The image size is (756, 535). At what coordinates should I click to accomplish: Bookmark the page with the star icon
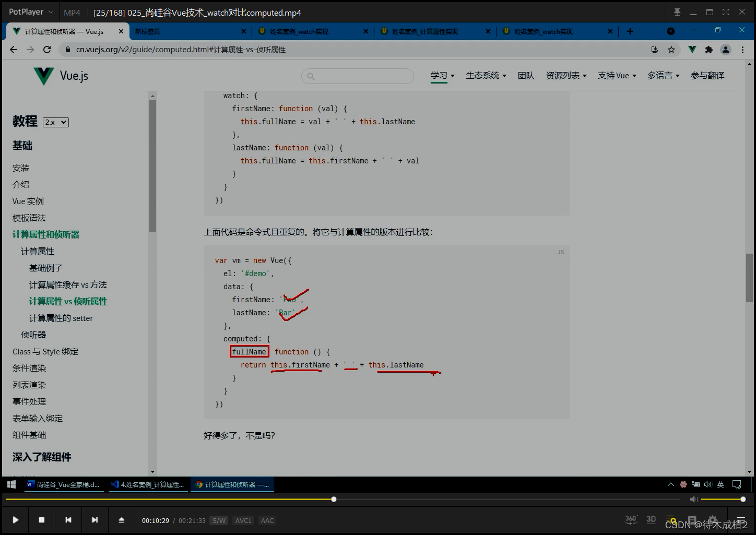pyautogui.click(x=671, y=50)
